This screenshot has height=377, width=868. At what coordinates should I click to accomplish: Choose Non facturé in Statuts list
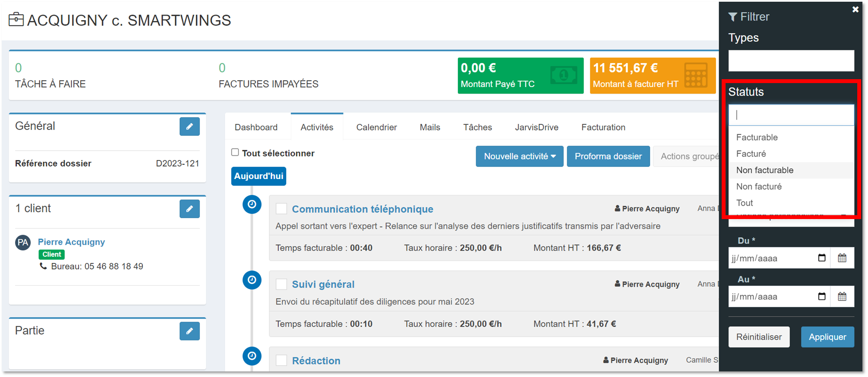pos(791,186)
